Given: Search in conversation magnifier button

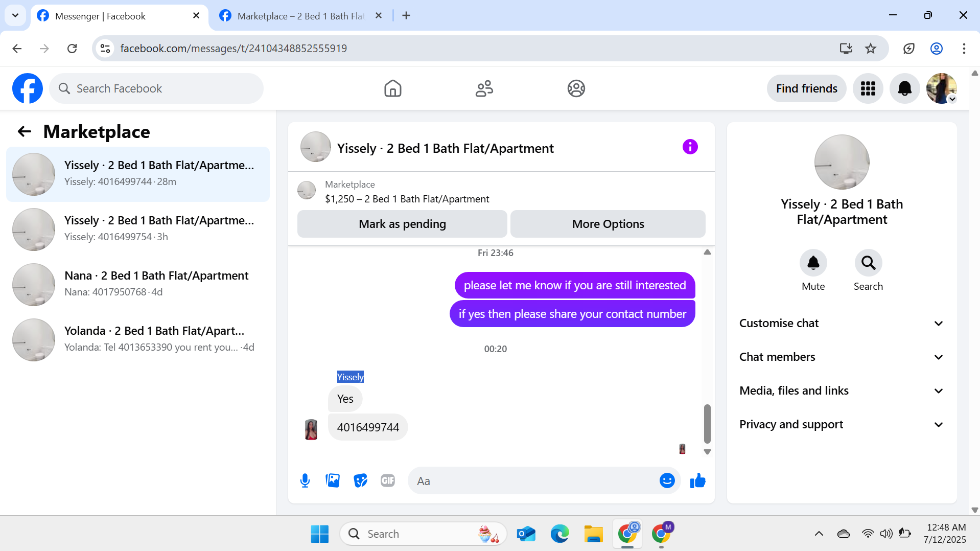Looking at the screenshot, I should (868, 263).
